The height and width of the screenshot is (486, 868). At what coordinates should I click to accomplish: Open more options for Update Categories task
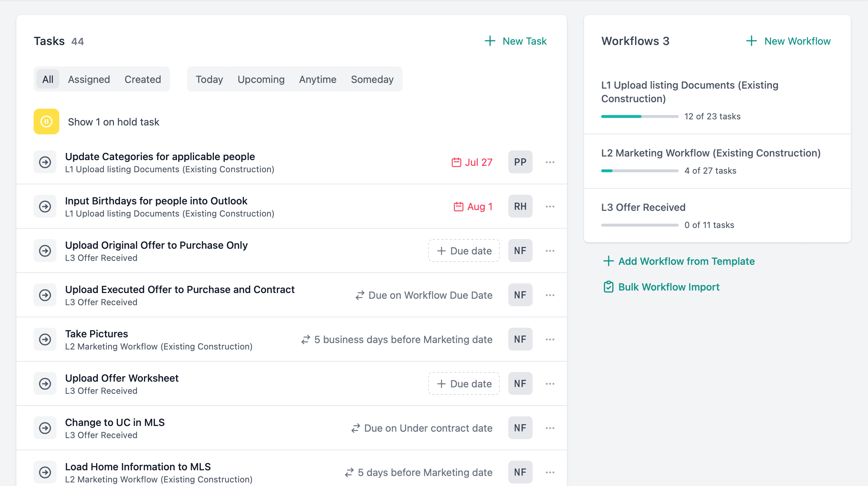pos(550,162)
